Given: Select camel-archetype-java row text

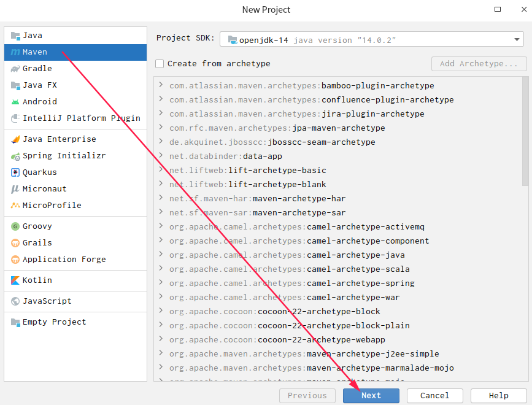Looking at the screenshot, I should [x=287, y=255].
